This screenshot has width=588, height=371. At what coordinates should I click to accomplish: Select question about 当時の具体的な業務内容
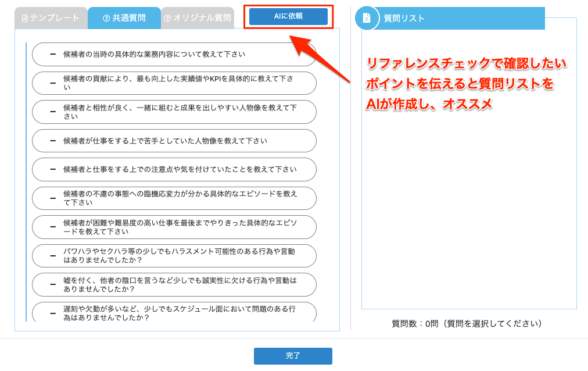(174, 55)
